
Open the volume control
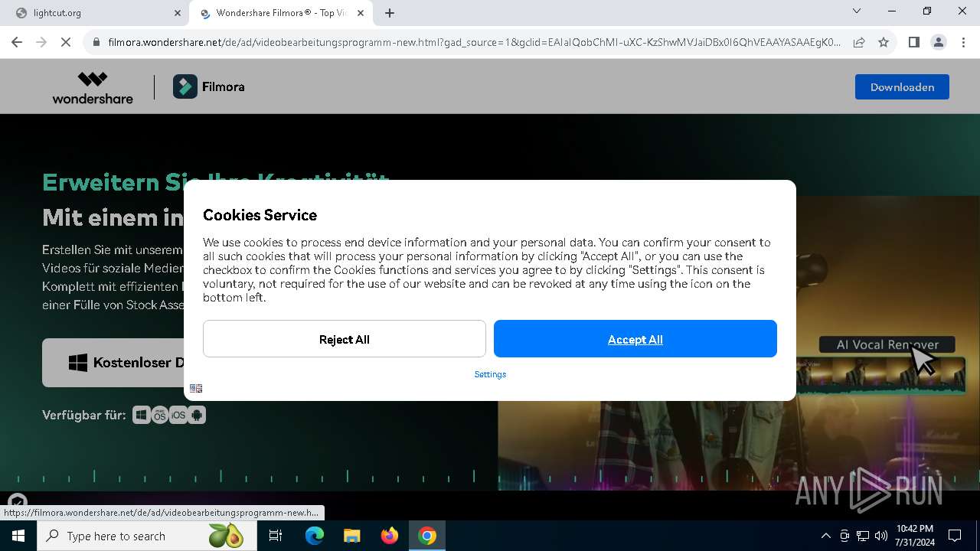pos(881,536)
